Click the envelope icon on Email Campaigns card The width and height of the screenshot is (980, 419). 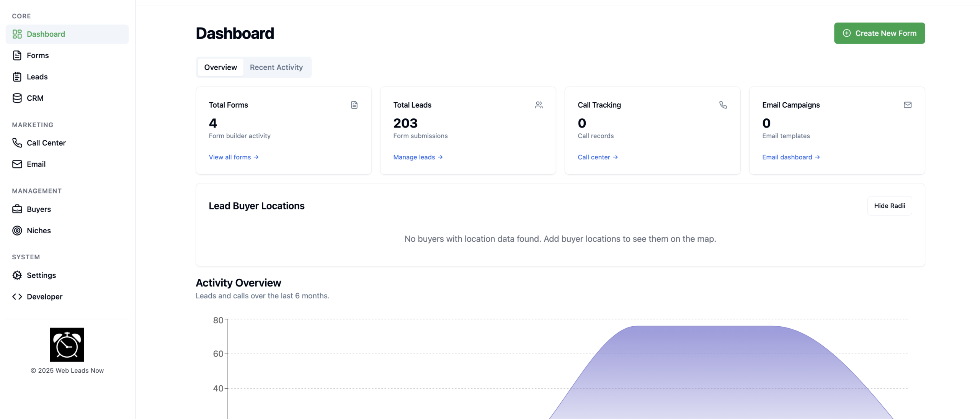(907, 105)
